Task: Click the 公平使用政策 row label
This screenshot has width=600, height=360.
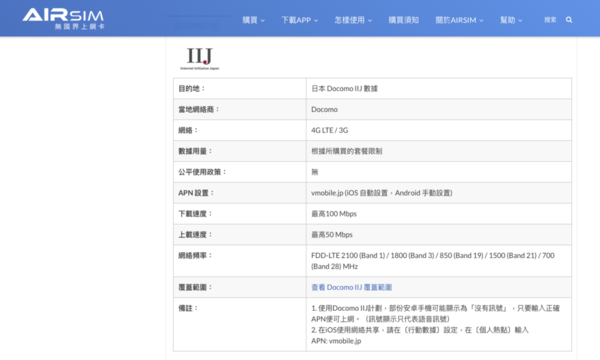Action: tap(202, 172)
